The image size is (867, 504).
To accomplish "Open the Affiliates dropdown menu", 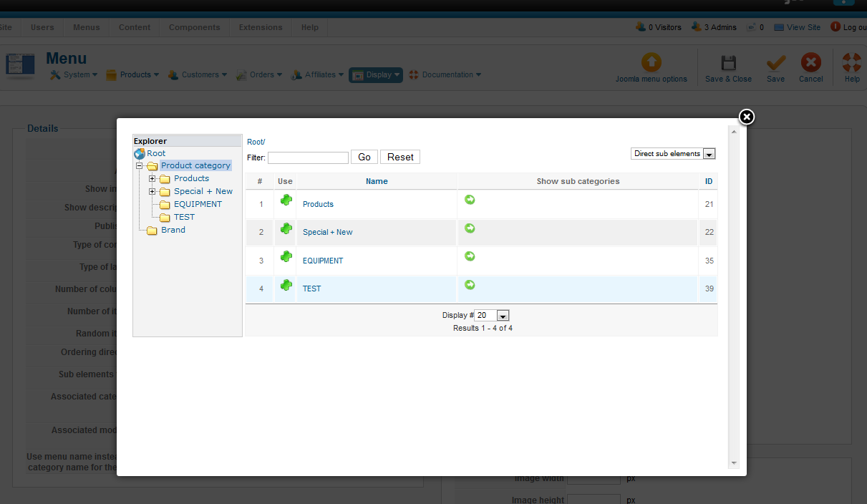I will pyautogui.click(x=318, y=74).
